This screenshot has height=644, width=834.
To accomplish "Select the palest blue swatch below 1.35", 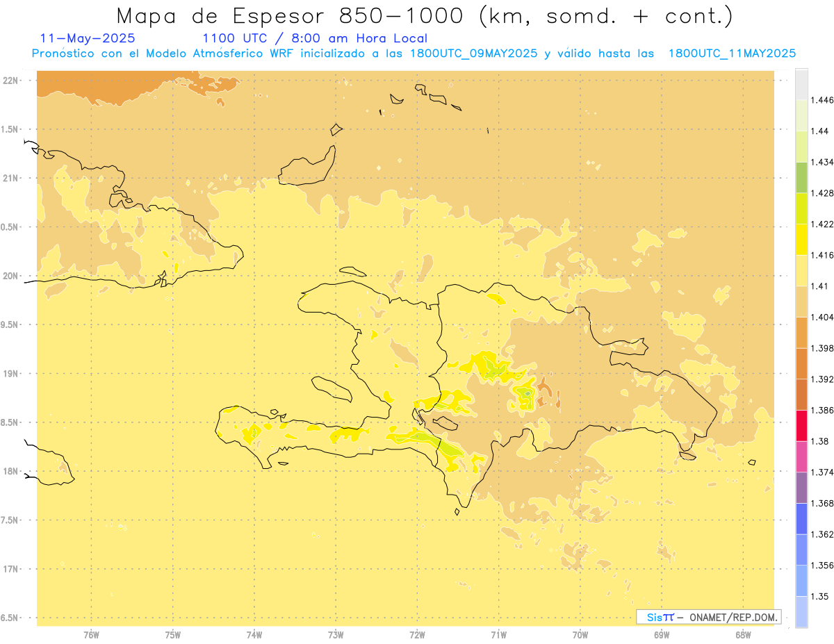I will (x=801, y=612).
